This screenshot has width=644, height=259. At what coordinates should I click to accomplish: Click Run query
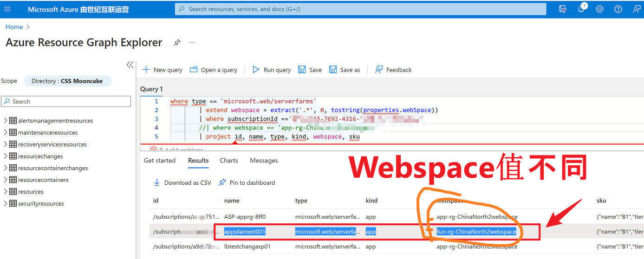272,70
